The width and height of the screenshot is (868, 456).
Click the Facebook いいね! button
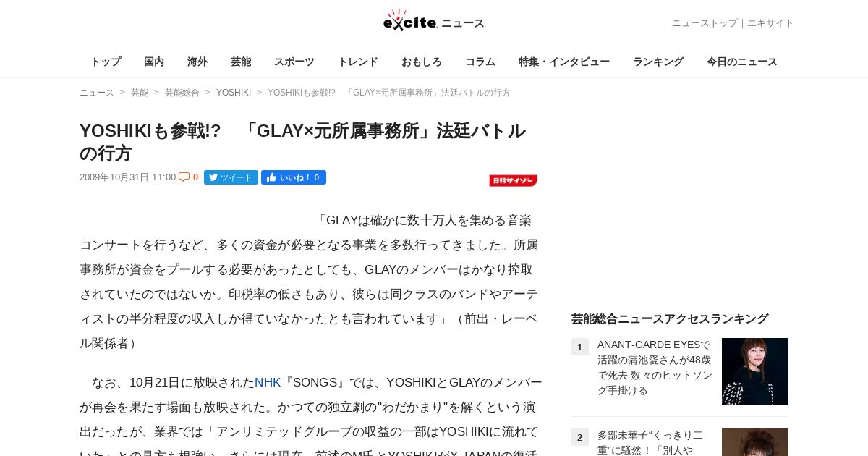pos(294,177)
